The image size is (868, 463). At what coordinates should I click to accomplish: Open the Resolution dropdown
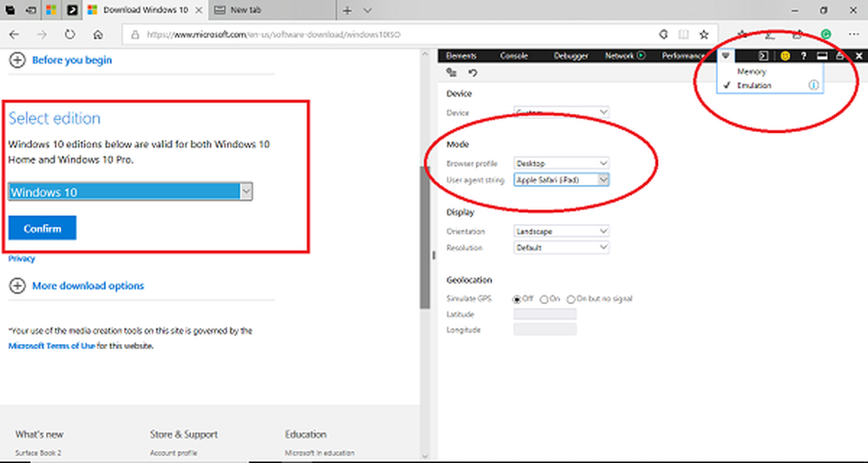(562, 248)
